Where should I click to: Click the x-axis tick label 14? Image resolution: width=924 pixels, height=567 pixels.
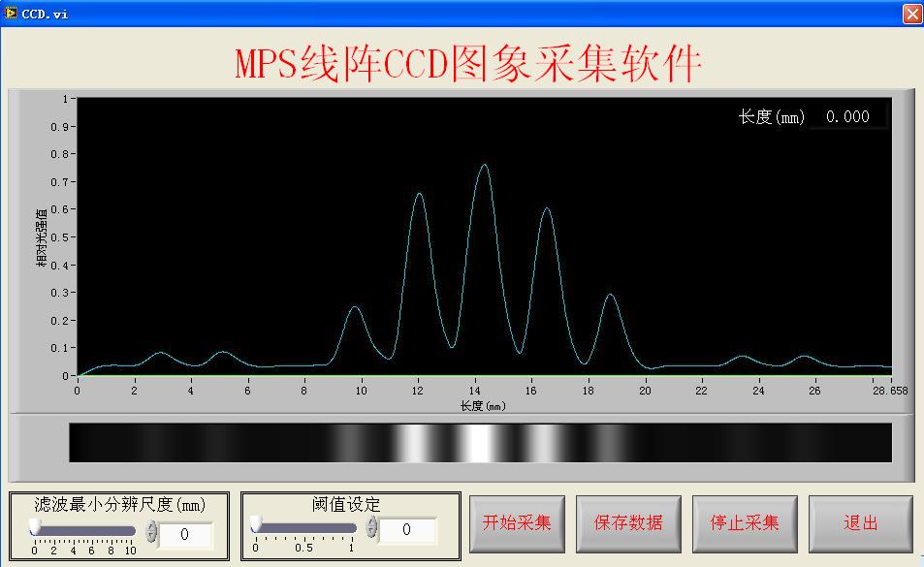point(474,391)
